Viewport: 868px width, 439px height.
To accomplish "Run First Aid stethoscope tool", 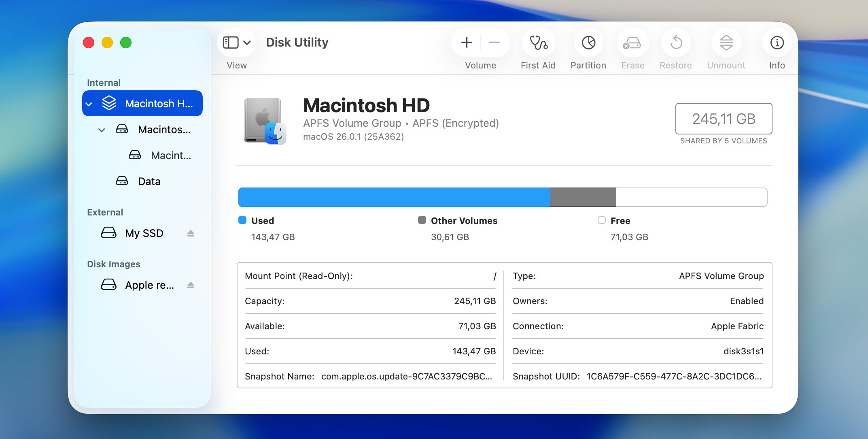I will 538,43.
